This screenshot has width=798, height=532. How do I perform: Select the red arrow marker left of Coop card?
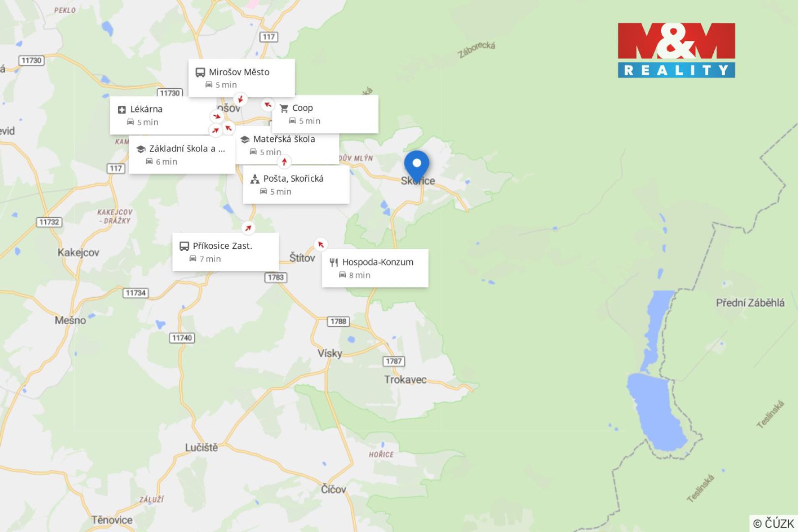[x=267, y=104]
